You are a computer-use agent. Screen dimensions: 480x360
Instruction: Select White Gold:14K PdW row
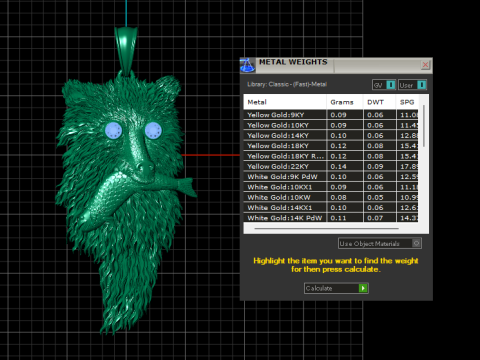click(331, 218)
